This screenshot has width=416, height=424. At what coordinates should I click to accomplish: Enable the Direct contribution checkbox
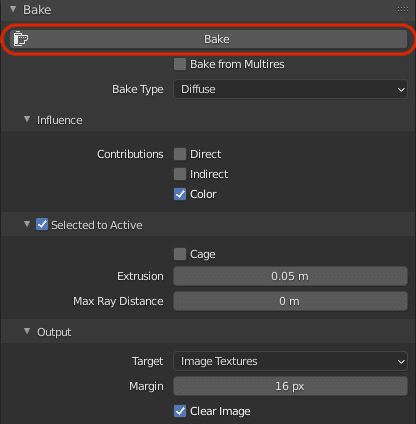(180, 154)
